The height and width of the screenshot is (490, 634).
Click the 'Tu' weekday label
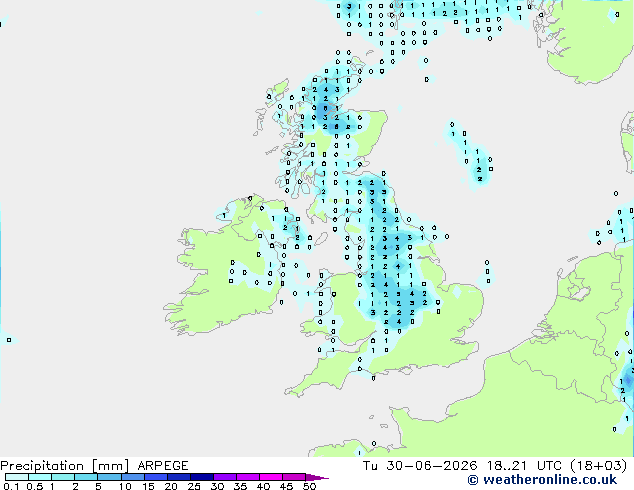[x=370, y=466]
